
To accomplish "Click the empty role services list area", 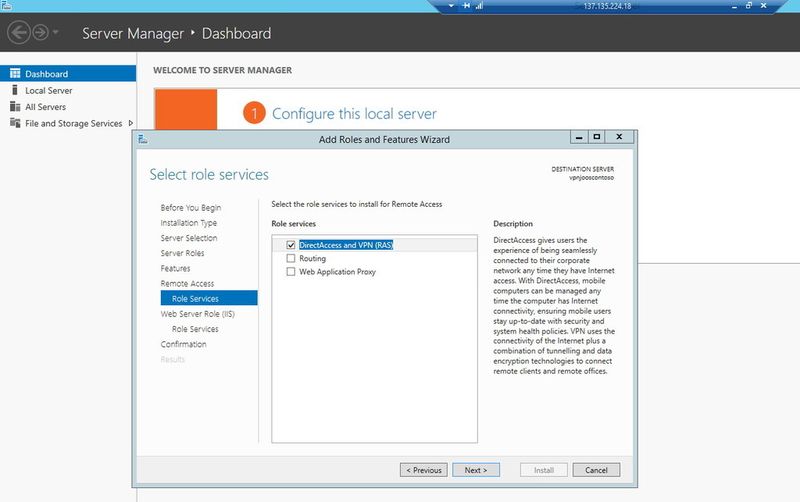I will (x=374, y=360).
